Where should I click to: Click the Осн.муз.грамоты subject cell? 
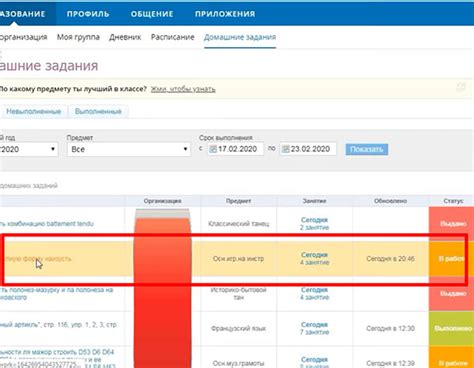click(239, 358)
